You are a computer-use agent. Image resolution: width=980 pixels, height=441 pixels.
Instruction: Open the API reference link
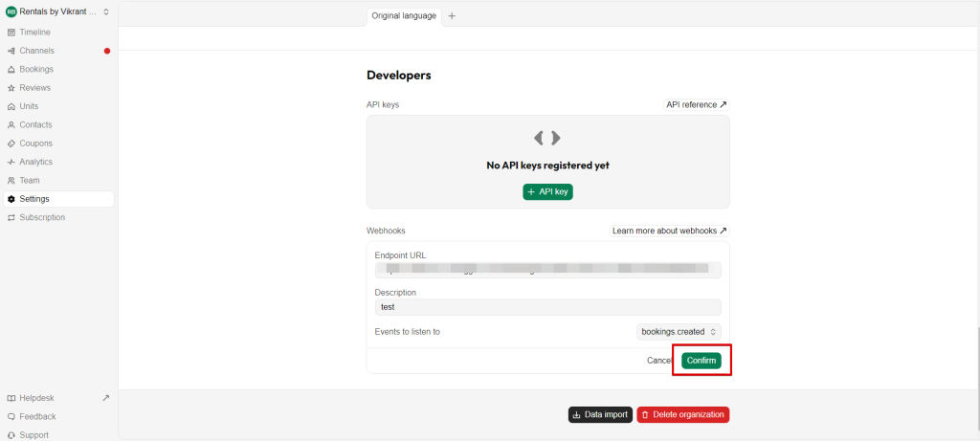click(696, 104)
